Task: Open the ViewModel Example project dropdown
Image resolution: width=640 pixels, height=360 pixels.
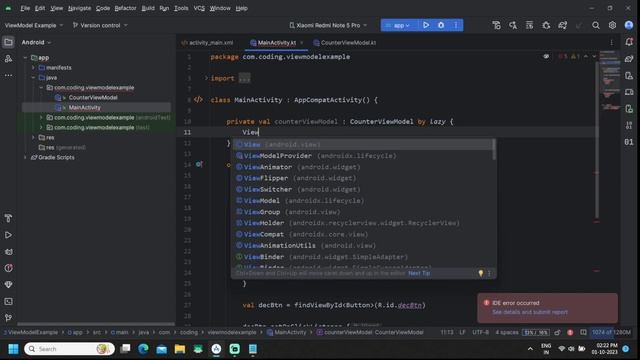Action: (x=34, y=25)
